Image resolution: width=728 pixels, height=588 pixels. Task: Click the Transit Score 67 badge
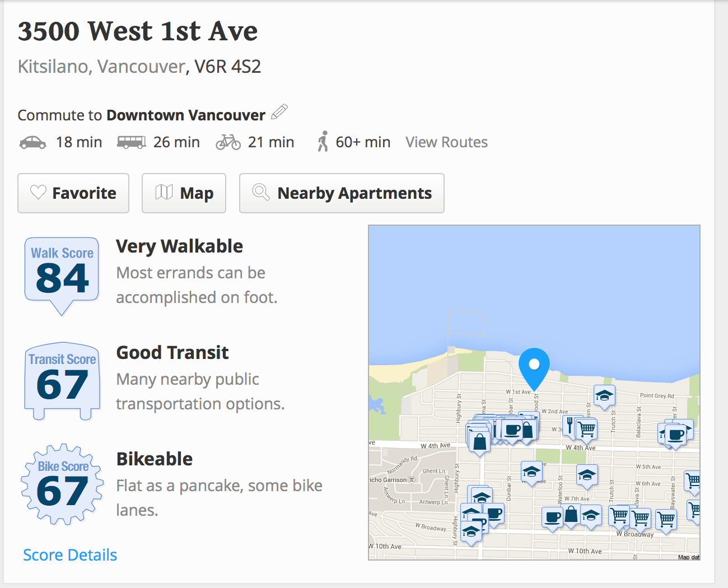[62, 381]
